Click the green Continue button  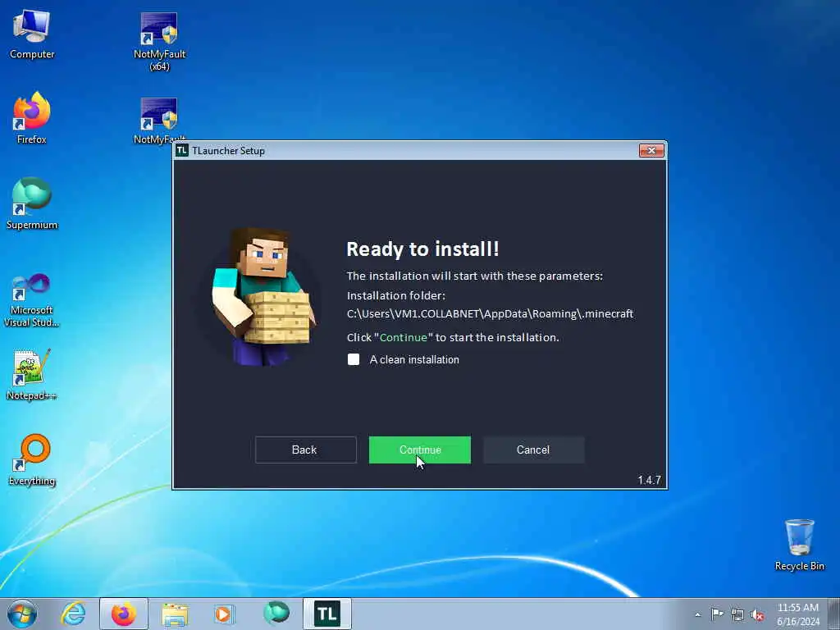click(420, 450)
